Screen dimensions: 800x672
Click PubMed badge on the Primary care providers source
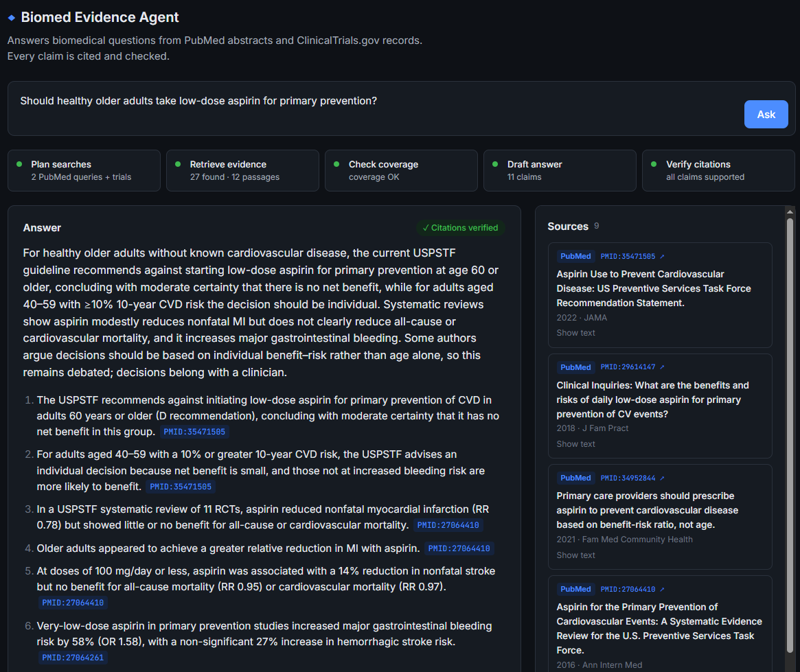coord(575,478)
